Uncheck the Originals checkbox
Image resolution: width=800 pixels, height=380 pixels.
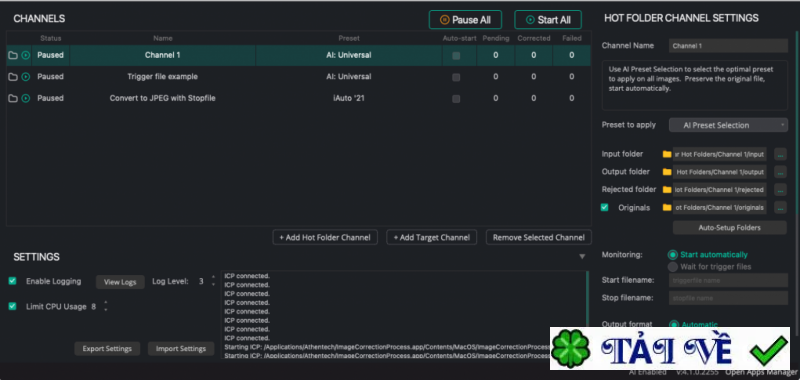[x=605, y=208]
